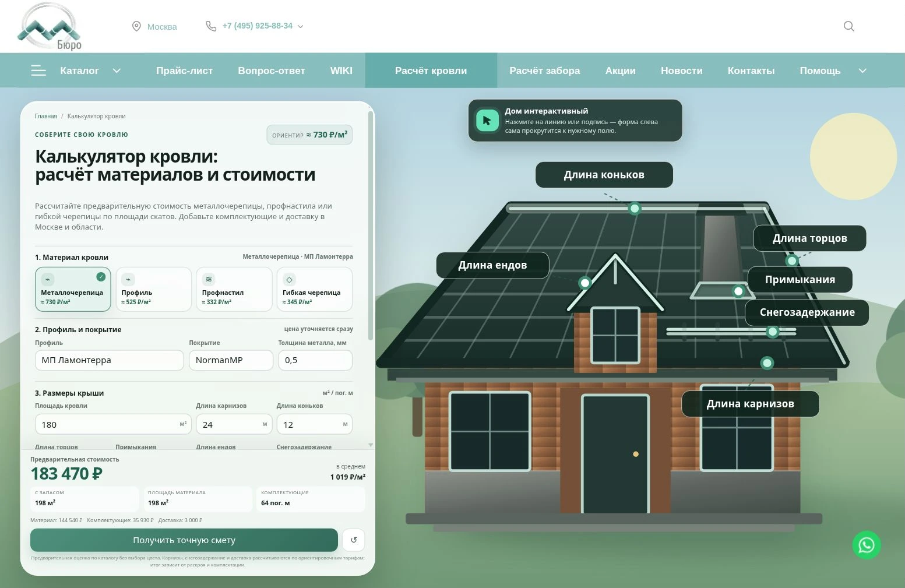Select Профиль roofing material card

(154, 289)
